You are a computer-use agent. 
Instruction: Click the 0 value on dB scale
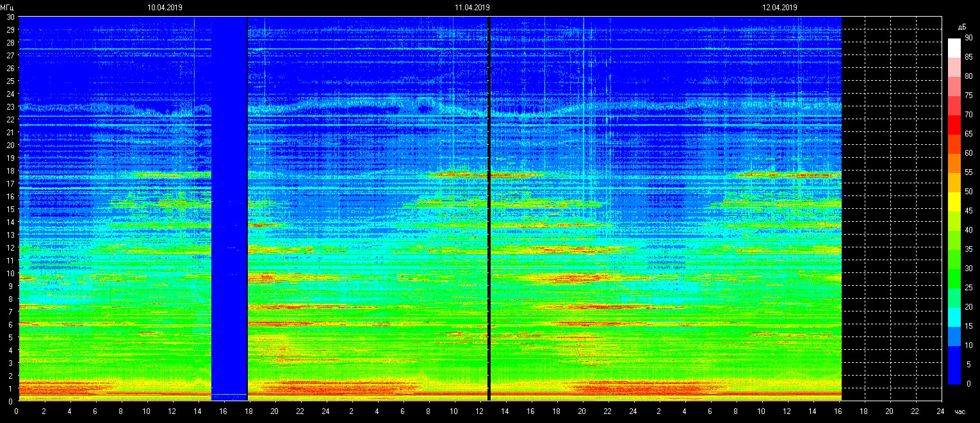pos(968,384)
